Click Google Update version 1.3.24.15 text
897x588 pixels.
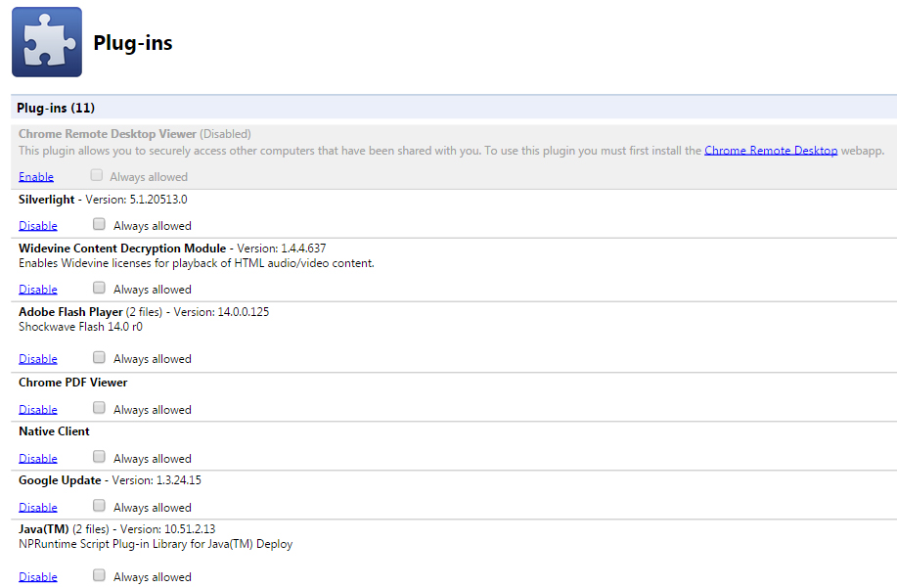[x=178, y=480]
